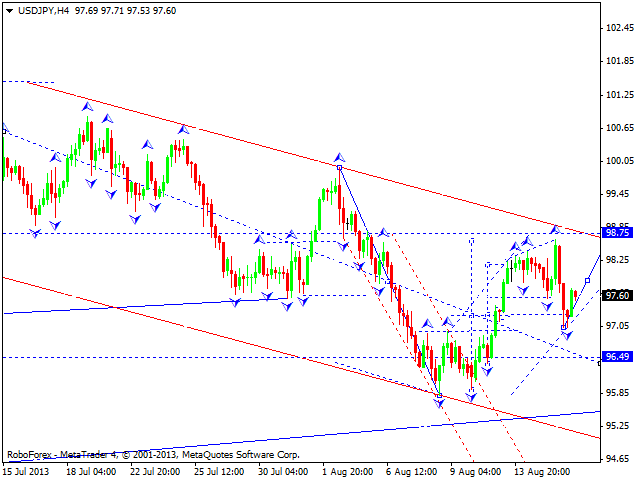Image resolution: width=640 pixels, height=480 pixels.
Task: Click the 15 Jul 2013 date label
Action: point(26,472)
